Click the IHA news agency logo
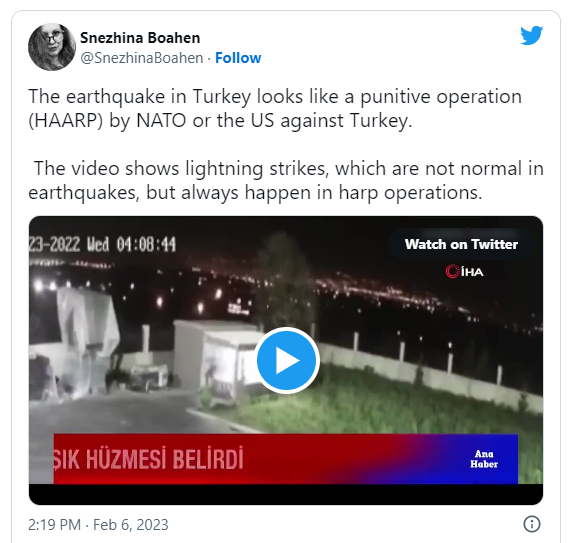The image size is (576, 543). point(465,272)
